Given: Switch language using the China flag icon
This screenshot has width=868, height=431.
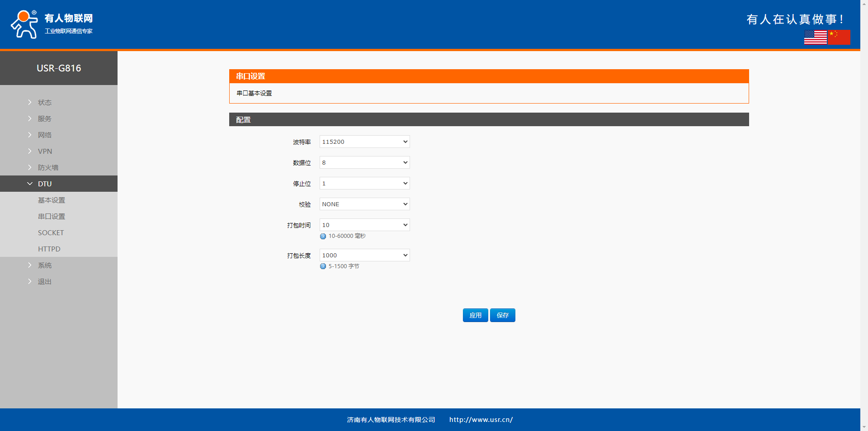Looking at the screenshot, I should point(839,37).
